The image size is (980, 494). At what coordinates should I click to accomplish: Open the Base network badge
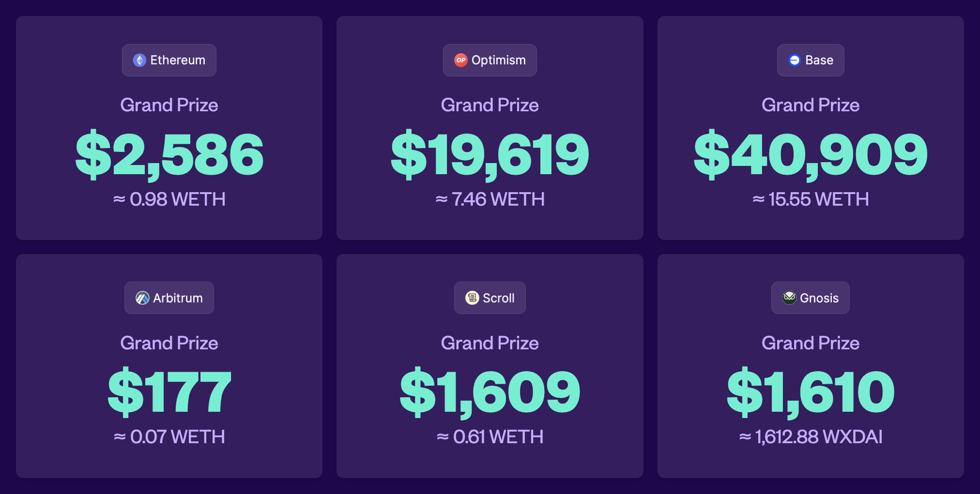(811, 60)
